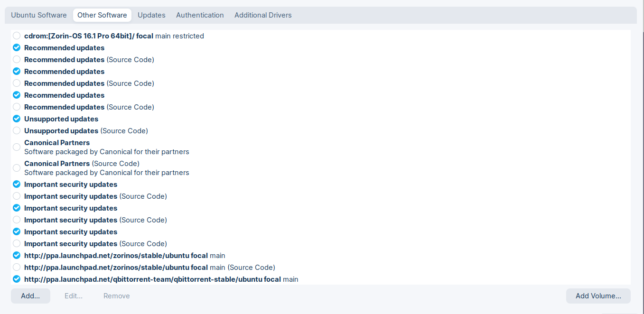The height and width of the screenshot is (314, 644).
Task: Go to the Authentication tab
Action: pyautogui.click(x=200, y=15)
